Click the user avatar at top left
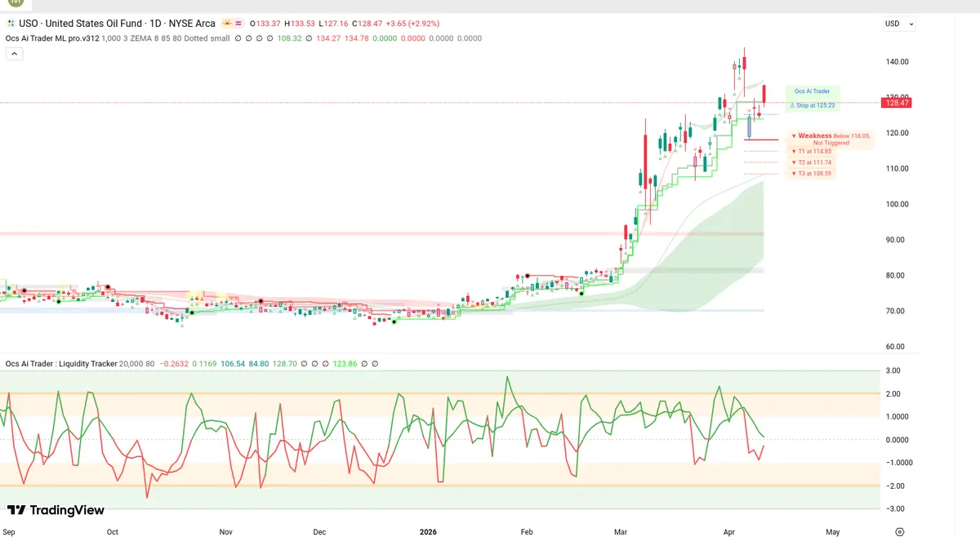980x537 pixels. 14,4
